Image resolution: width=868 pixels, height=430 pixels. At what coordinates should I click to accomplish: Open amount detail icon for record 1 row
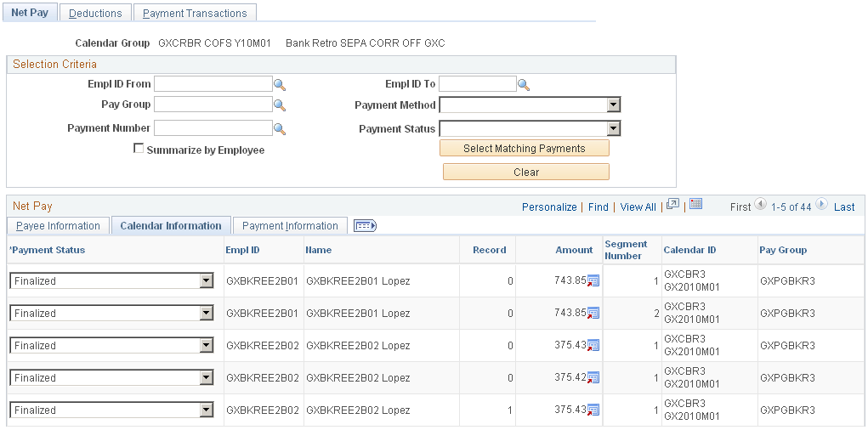(x=593, y=410)
